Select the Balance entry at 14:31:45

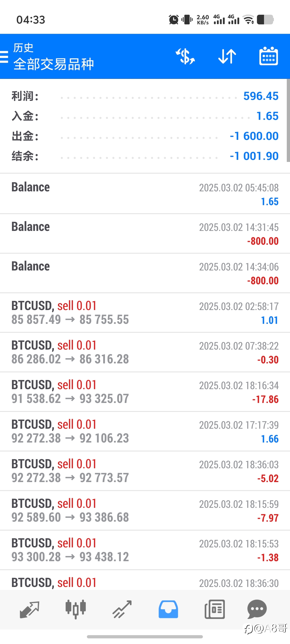point(145,233)
